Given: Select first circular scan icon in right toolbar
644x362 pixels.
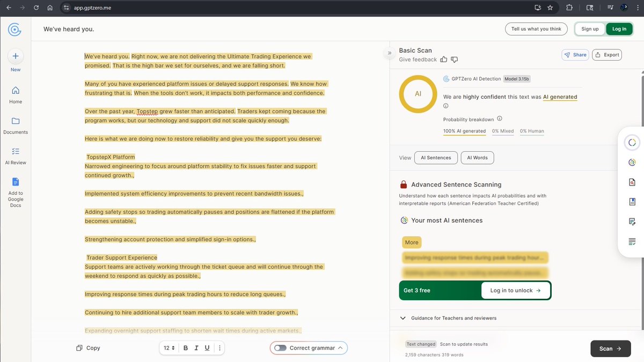Looking at the screenshot, I should 632,142.
